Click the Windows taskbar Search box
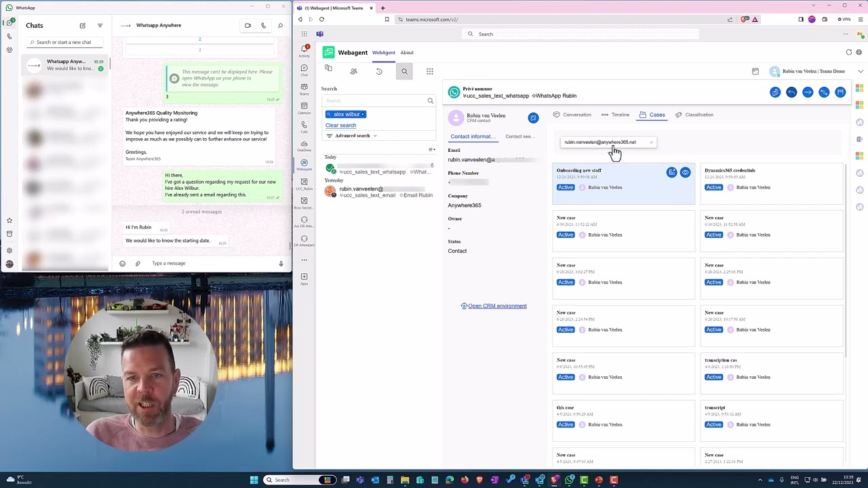The height and width of the screenshot is (488, 868). click(x=298, y=480)
